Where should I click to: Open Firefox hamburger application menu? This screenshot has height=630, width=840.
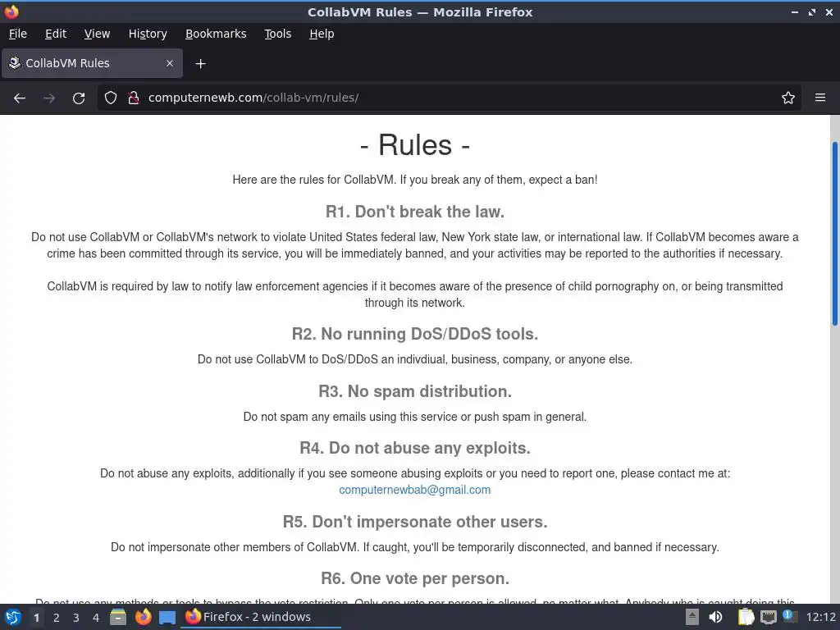pyautogui.click(x=820, y=98)
